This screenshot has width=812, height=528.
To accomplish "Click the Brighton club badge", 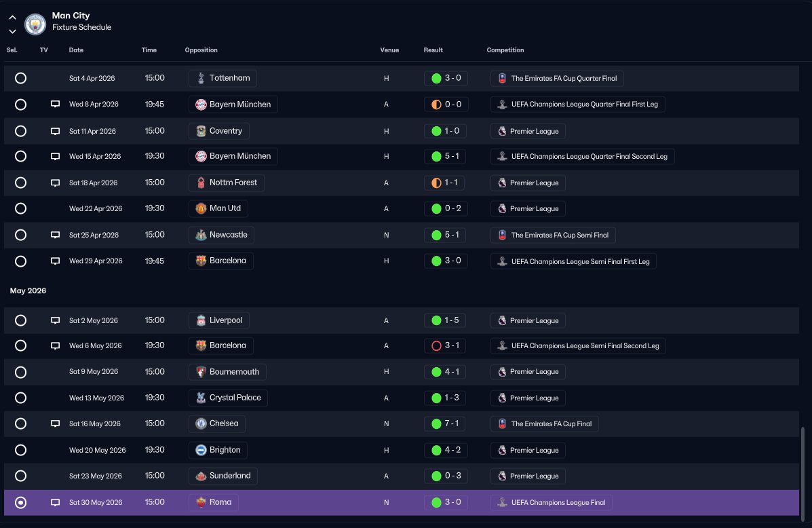I will tap(201, 450).
